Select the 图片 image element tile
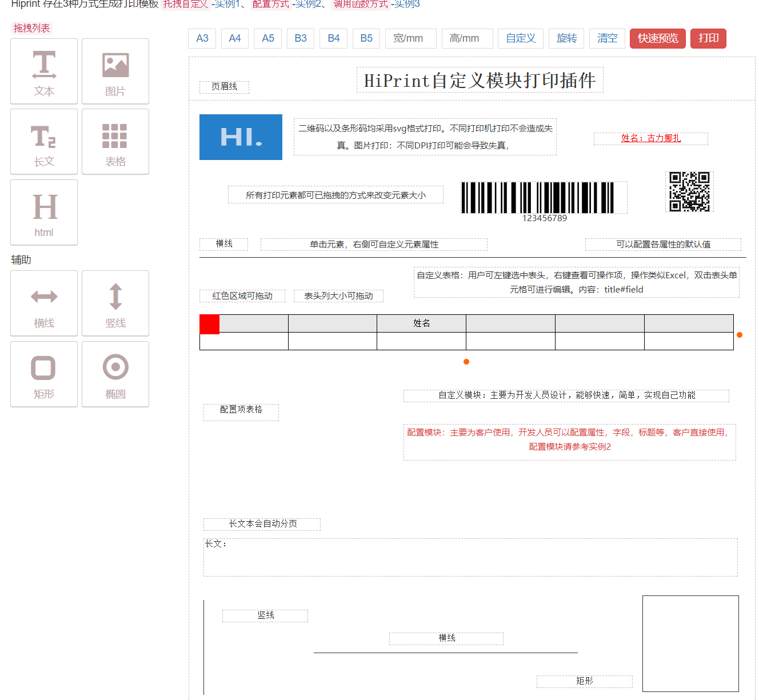The width and height of the screenshot is (759, 700). tap(115, 71)
